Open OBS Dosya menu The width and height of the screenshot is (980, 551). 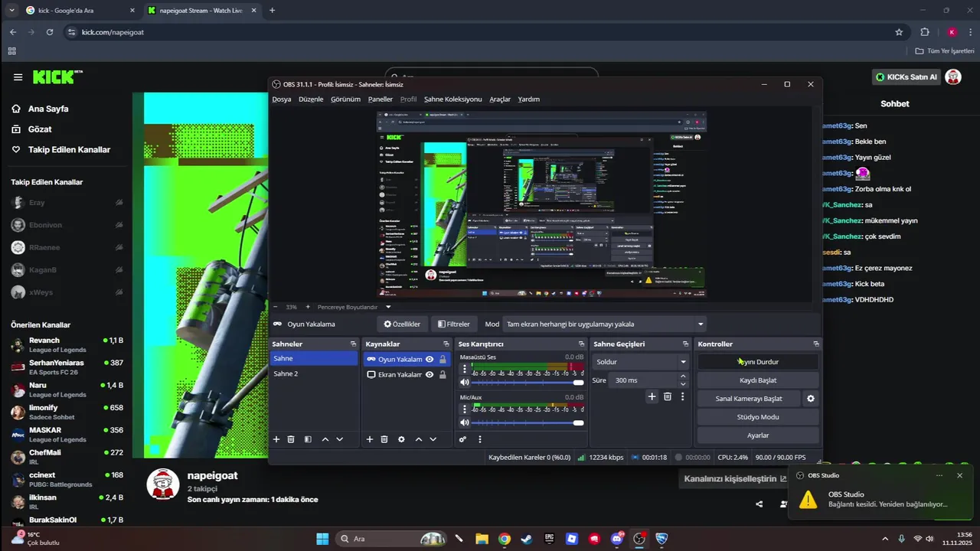click(x=282, y=99)
